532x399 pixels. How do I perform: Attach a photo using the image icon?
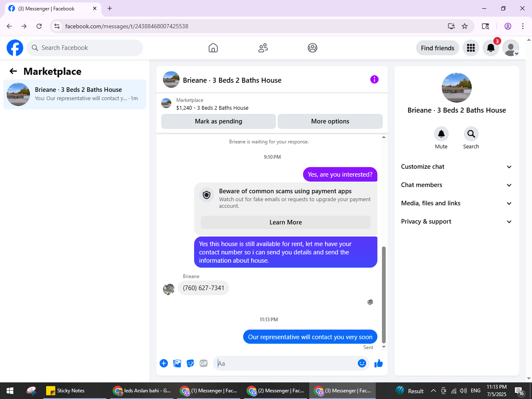coord(177,363)
